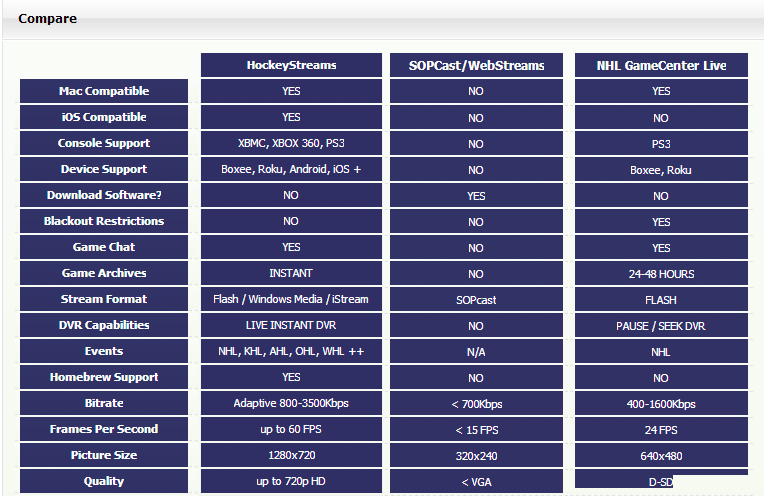This screenshot has height=496, width=764.
Task: Click 'NHL, KHL, AHL, OHL, WHL ++' cell
Action: pyautogui.click(x=291, y=351)
